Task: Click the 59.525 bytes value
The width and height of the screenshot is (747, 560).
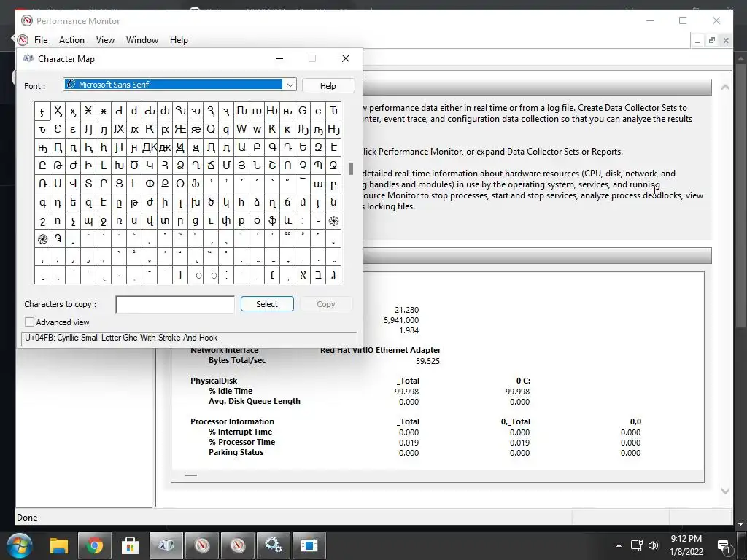Action: point(427,361)
